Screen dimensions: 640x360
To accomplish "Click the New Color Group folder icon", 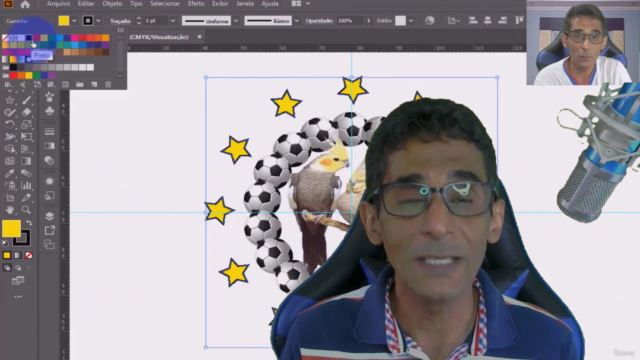I will pyautogui.click(x=80, y=84).
